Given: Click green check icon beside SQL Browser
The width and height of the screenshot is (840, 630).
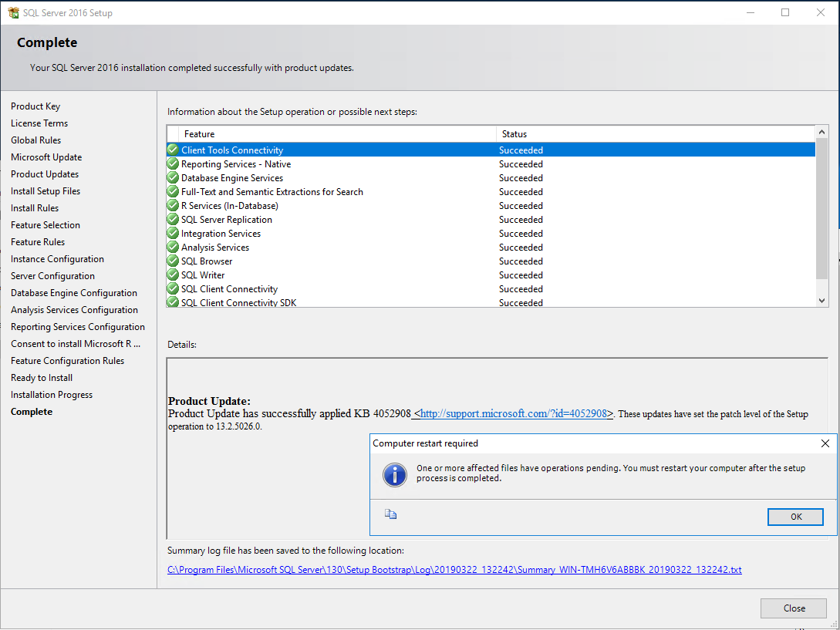Looking at the screenshot, I should click(x=173, y=261).
